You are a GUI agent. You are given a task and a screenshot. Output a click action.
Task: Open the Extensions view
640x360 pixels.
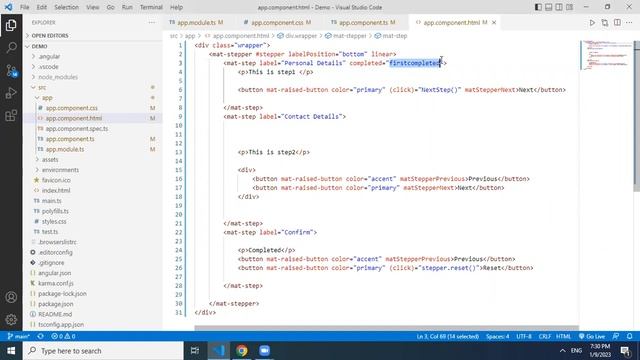[x=11, y=116]
